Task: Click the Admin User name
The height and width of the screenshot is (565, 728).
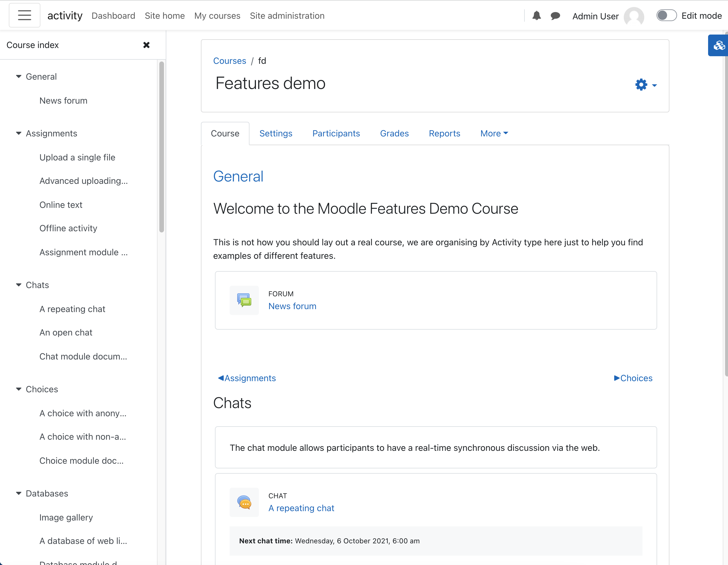Action: pos(595,16)
